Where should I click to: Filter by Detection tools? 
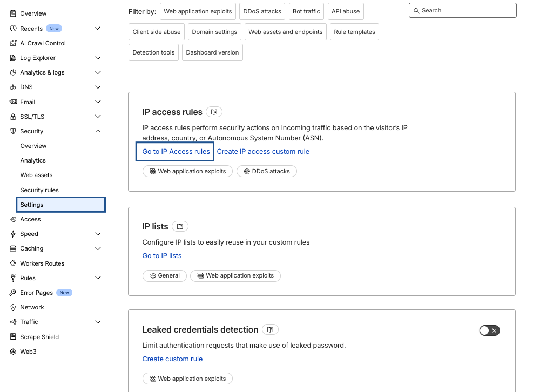[153, 52]
